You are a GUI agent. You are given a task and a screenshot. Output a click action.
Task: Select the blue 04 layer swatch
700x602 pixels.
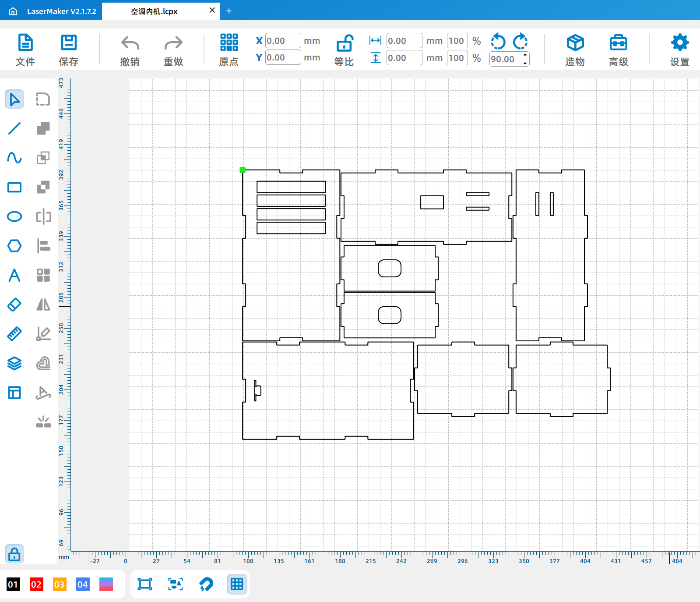[x=83, y=584]
